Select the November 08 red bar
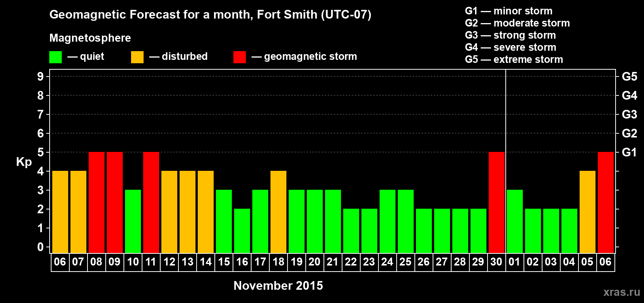The height and width of the screenshot is (303, 644). [97, 203]
